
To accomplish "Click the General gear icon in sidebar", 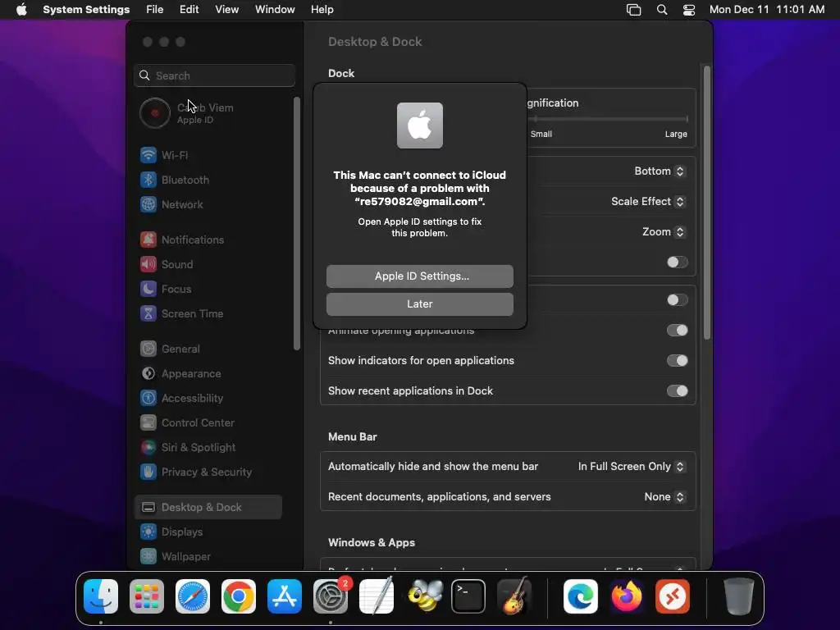I will (x=148, y=349).
